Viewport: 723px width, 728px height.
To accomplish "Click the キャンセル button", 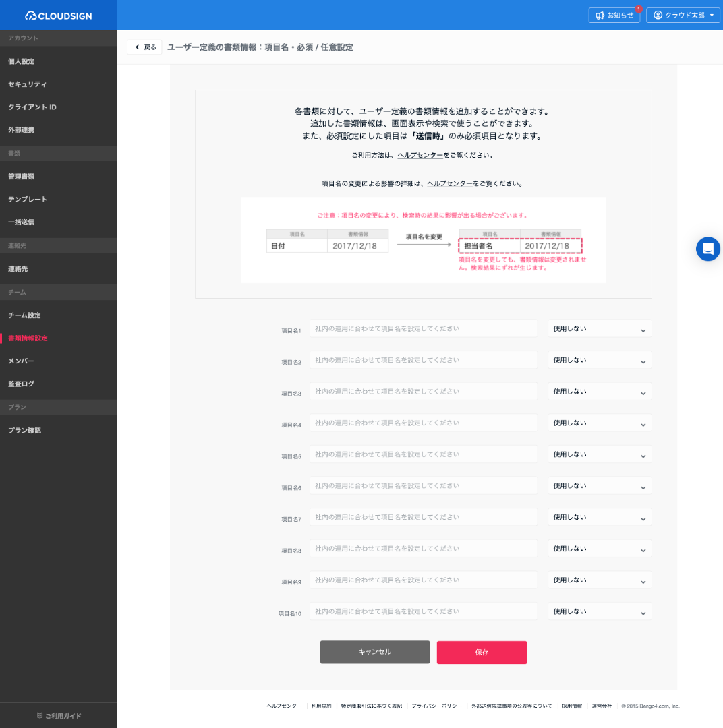I will coord(375,653).
